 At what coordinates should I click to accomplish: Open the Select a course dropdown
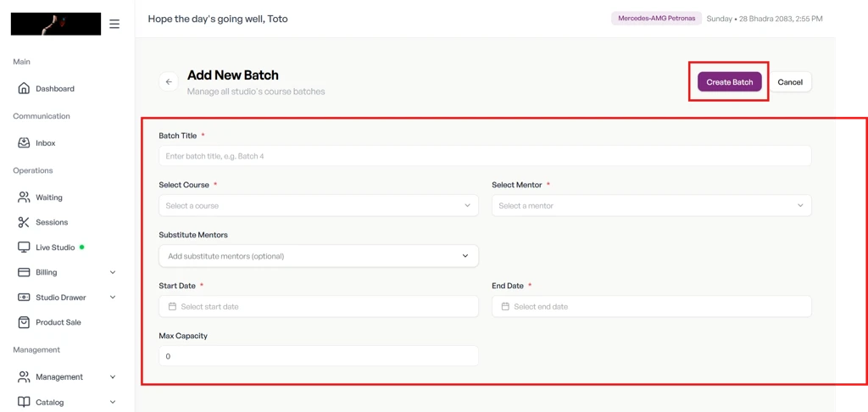click(319, 205)
